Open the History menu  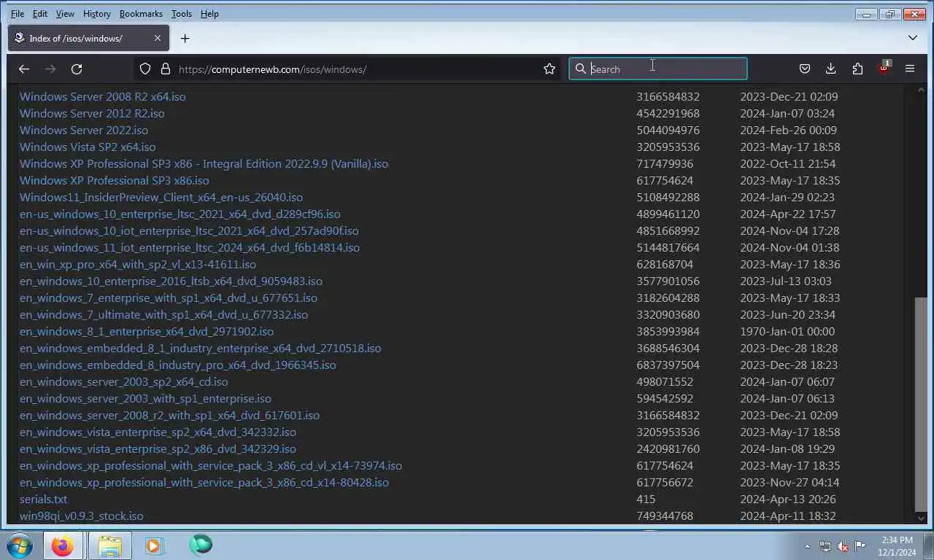pos(97,14)
